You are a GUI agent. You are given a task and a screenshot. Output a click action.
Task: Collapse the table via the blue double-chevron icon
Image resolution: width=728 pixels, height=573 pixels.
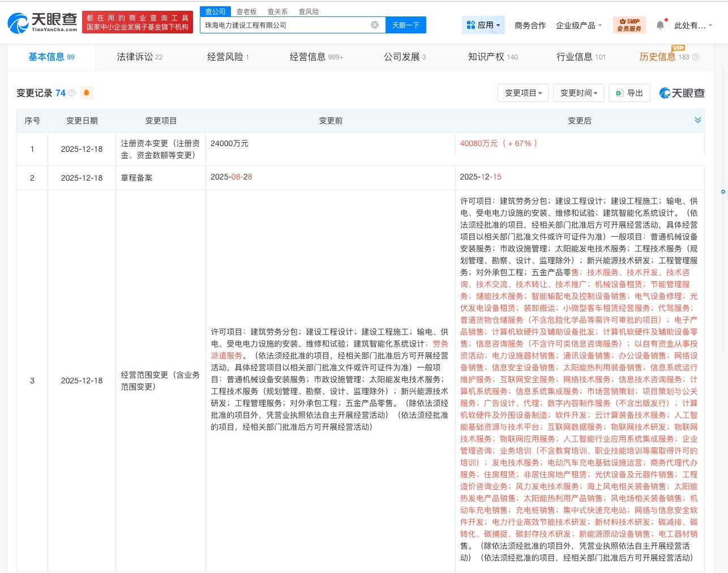[x=697, y=120]
